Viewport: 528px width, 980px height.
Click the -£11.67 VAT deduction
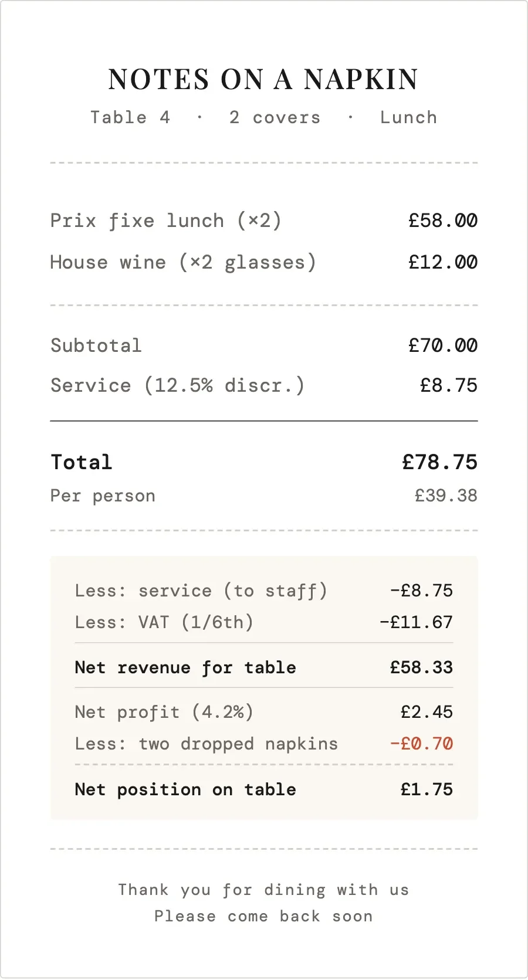(x=416, y=622)
